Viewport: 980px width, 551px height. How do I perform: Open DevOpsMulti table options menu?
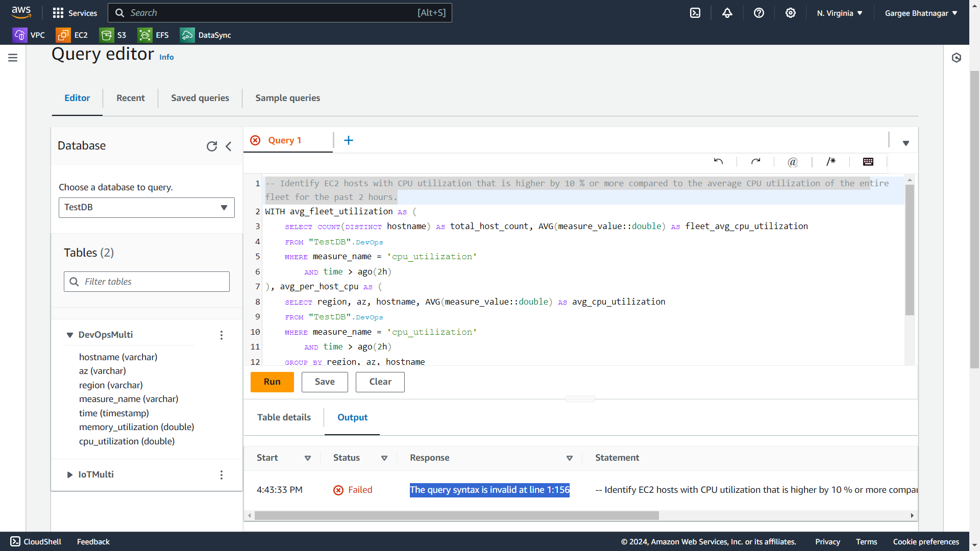221,335
